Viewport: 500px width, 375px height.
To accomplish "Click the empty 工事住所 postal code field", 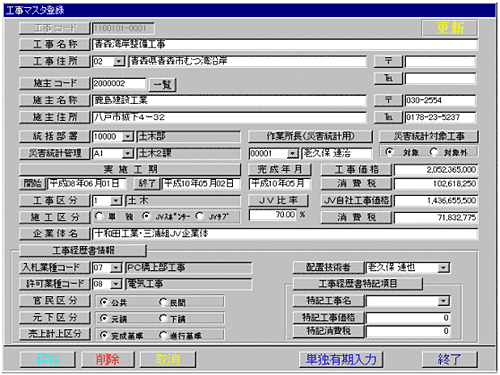I will pos(441,62).
